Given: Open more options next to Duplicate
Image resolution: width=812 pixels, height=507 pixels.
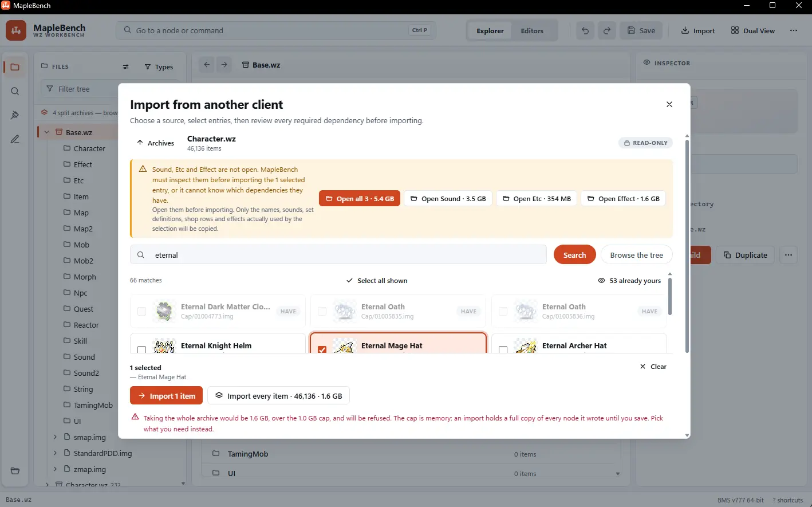Looking at the screenshot, I should [789, 255].
